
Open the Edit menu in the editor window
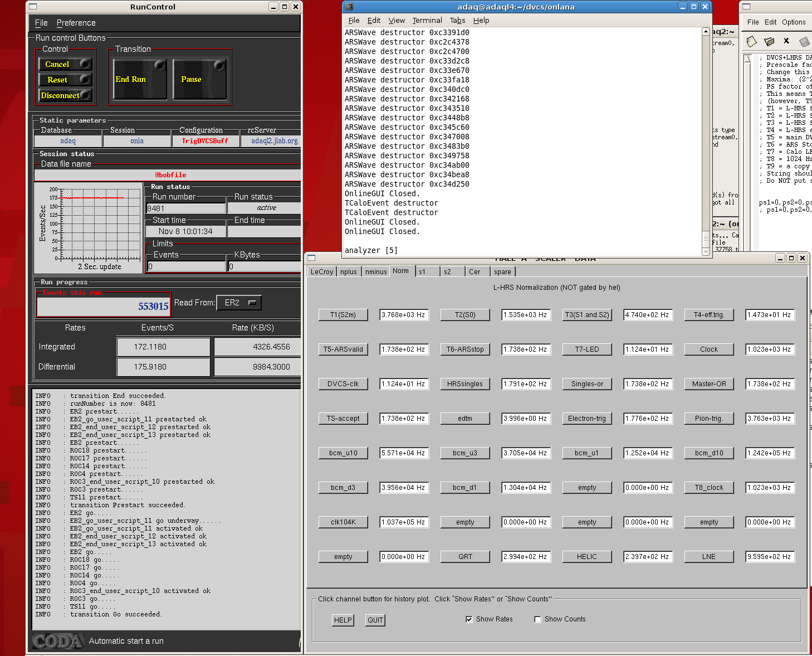tap(770, 22)
